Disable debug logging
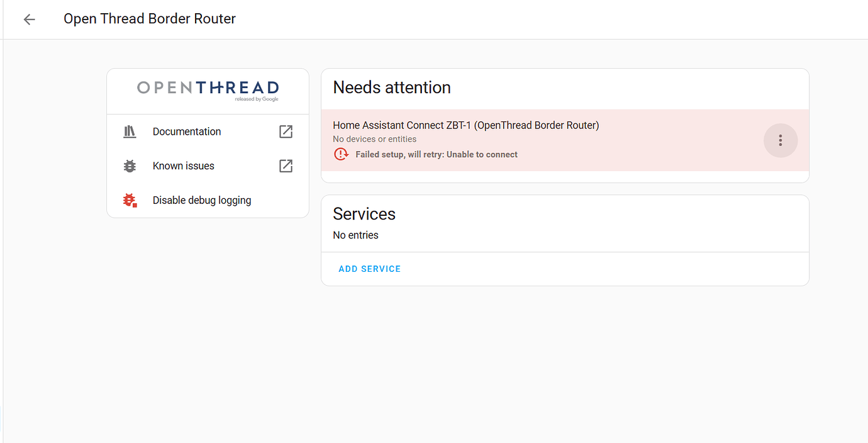This screenshot has height=443, width=868. pos(201,199)
